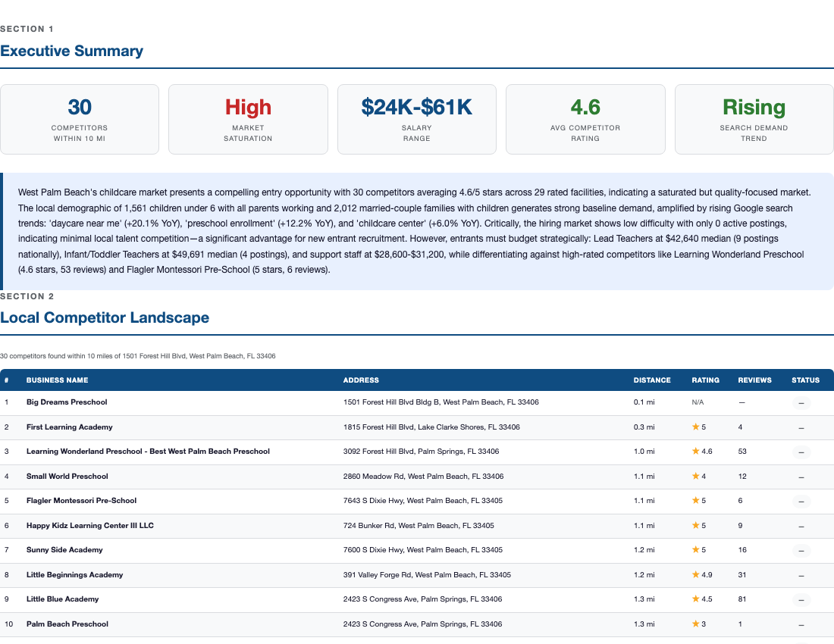Select the 30 Competitors Within 10 Mi metric card
Screen dimensions: 834x644
(x=79, y=119)
